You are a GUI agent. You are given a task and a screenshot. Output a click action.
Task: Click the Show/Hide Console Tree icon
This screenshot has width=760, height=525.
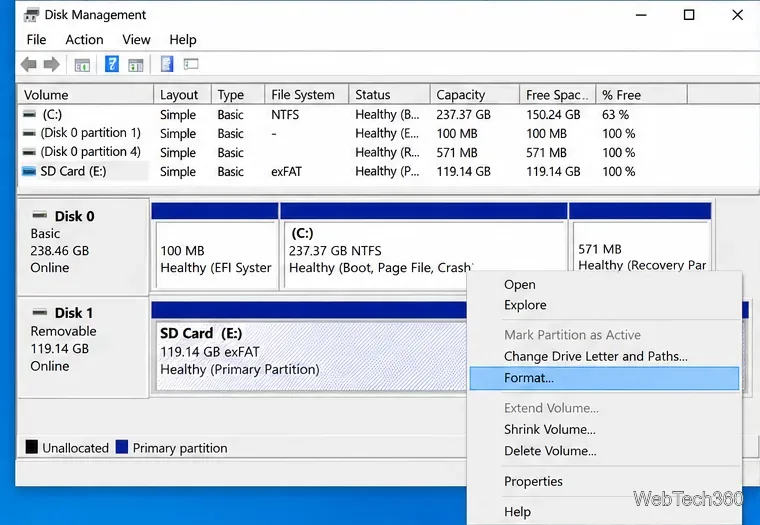(82, 64)
